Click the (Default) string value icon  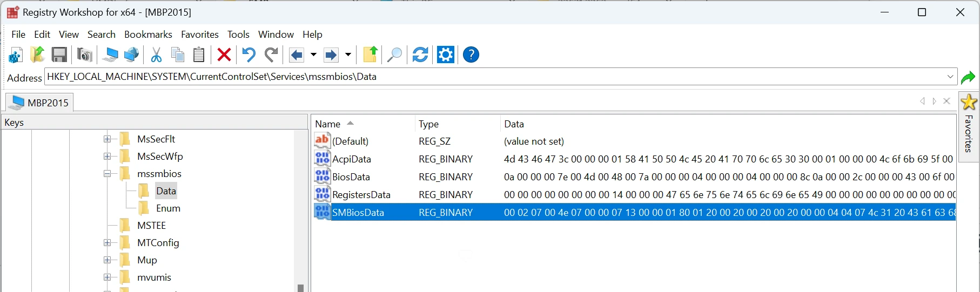pyautogui.click(x=323, y=141)
